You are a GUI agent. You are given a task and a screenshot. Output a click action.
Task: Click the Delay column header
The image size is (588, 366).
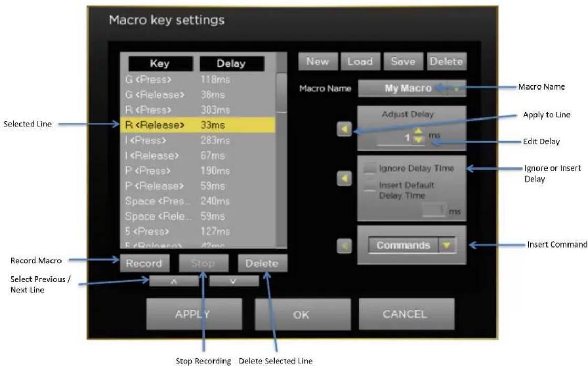231,63
